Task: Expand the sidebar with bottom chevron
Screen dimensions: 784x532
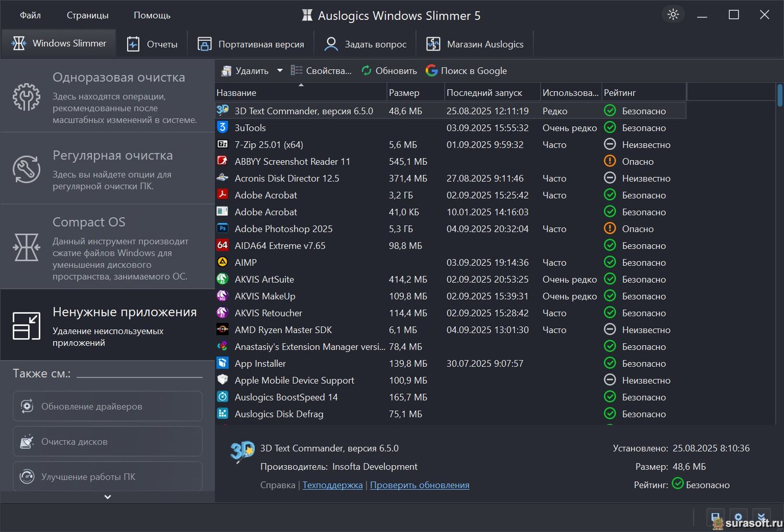Action: [108, 497]
